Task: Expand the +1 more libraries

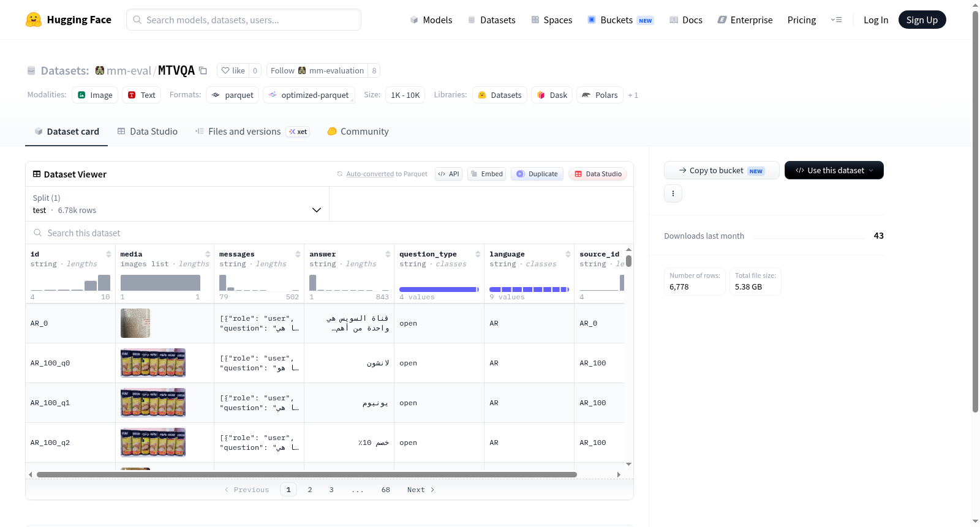Action: (633, 95)
